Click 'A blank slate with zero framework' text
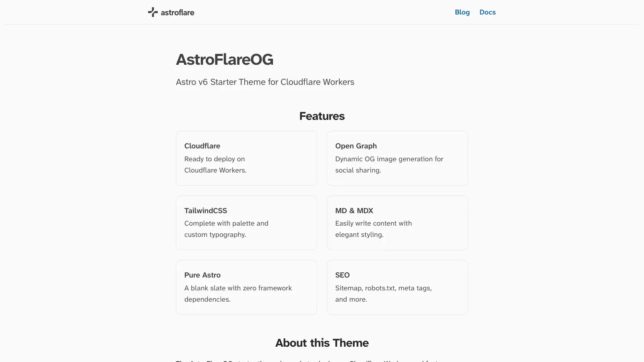This screenshot has width=644, height=362. 238,288
